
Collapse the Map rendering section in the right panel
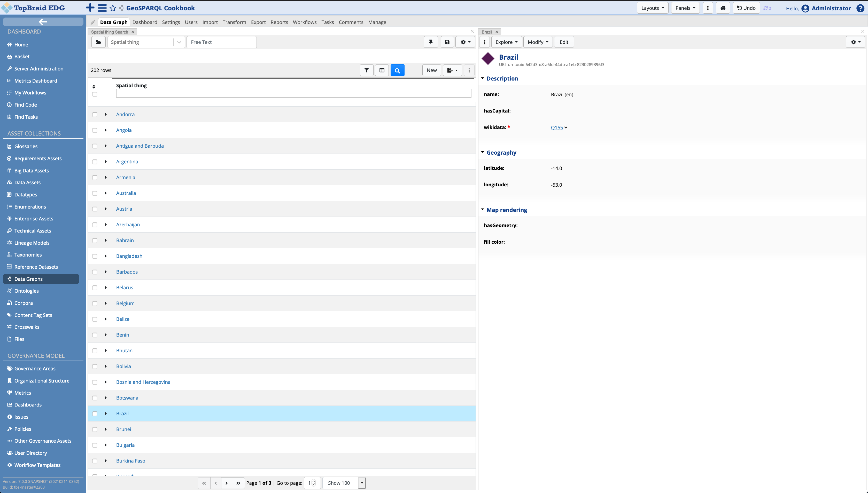(x=483, y=209)
